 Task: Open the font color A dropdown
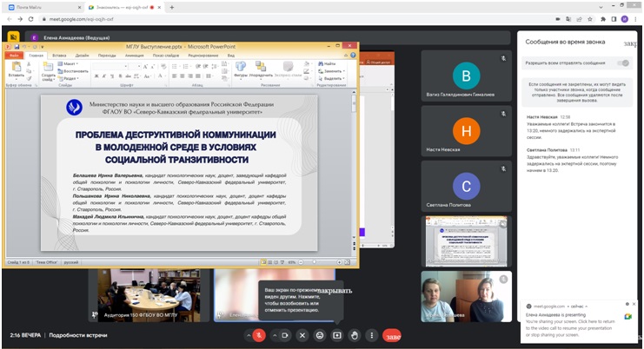coord(161,76)
